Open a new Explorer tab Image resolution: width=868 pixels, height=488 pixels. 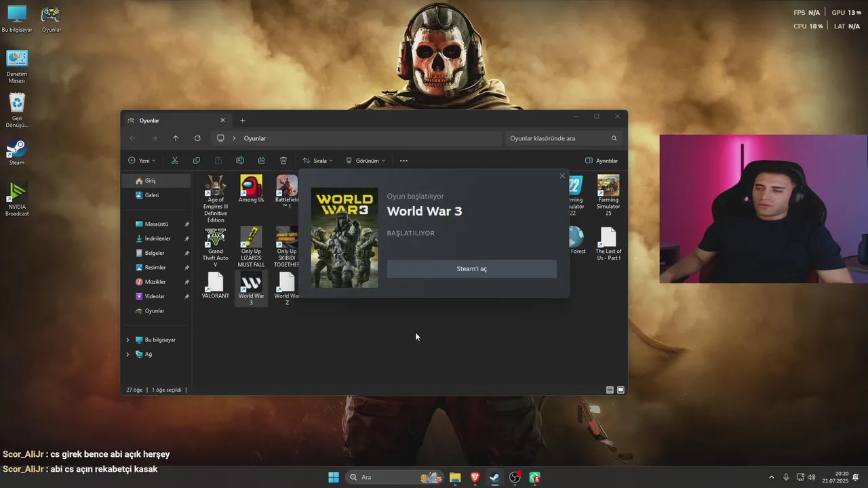(x=242, y=121)
